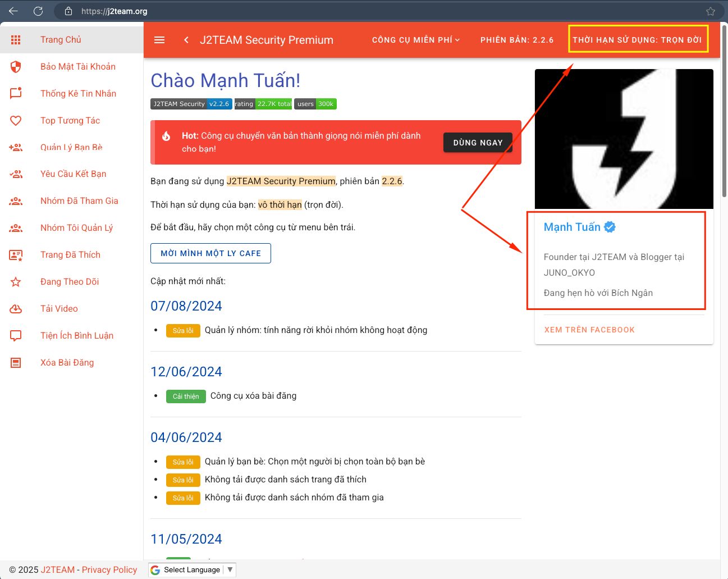Click the cloud download icon for Tải Video
The image size is (728, 579).
(x=16, y=309)
